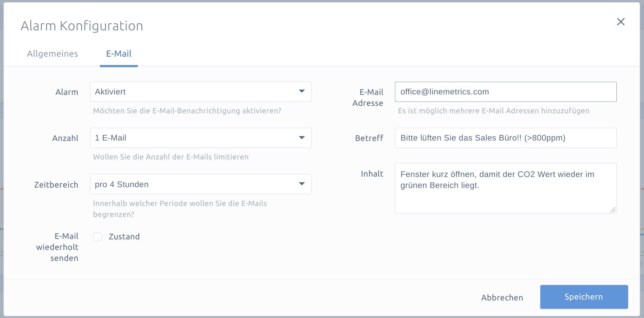Click the Betreff field label

tap(369, 138)
